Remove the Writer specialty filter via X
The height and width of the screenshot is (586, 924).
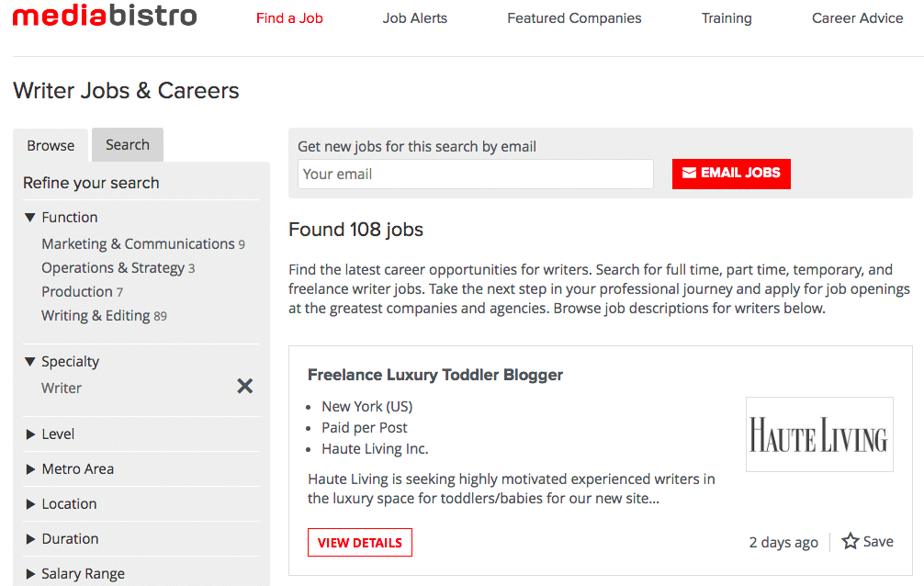point(244,386)
